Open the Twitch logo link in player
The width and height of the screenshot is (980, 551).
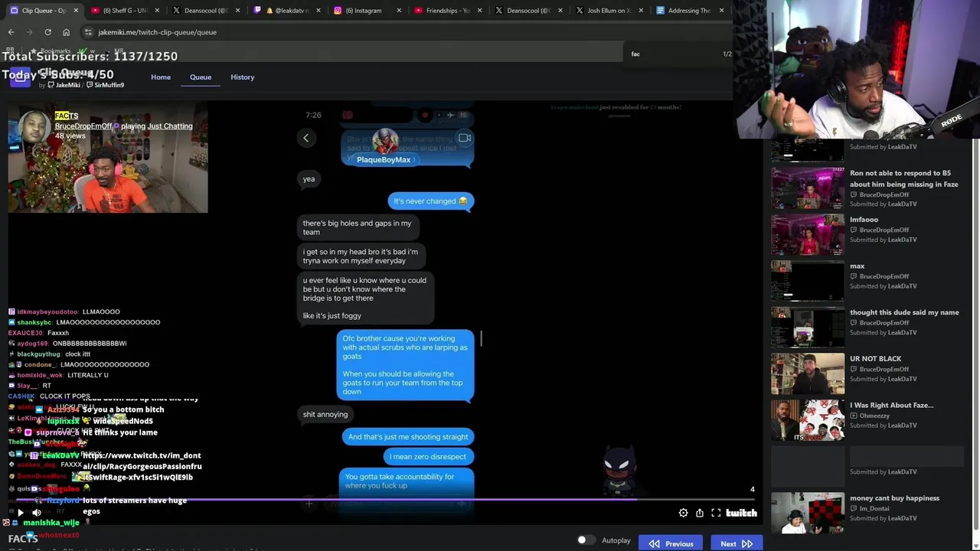pyautogui.click(x=741, y=513)
